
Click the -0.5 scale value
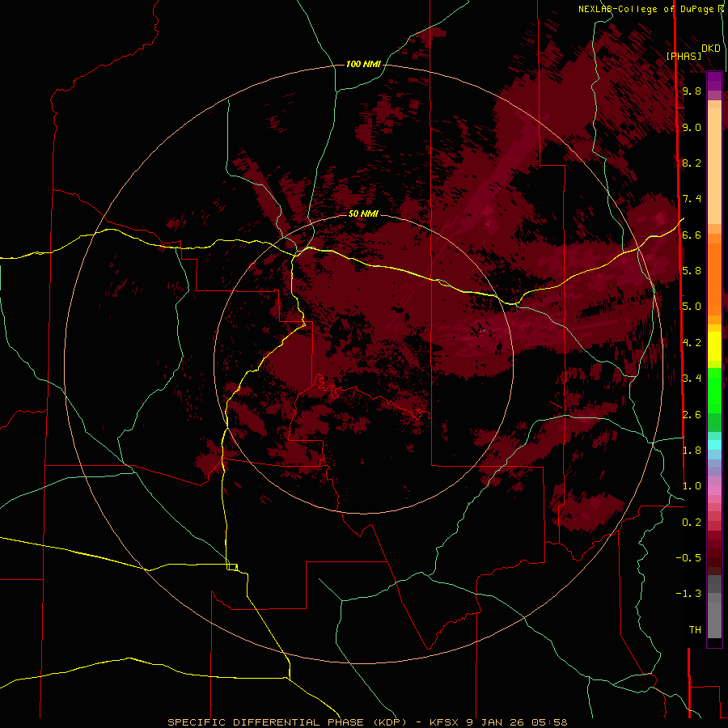pyautogui.click(x=688, y=557)
